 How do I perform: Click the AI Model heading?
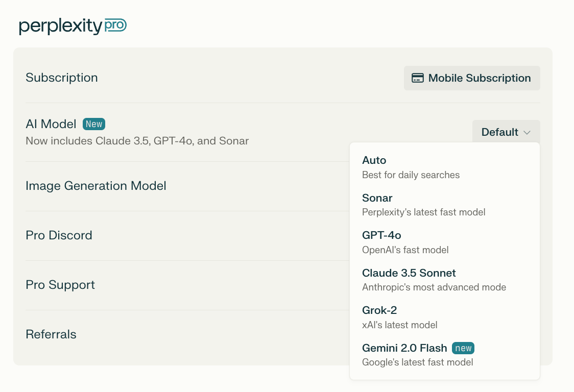[51, 124]
